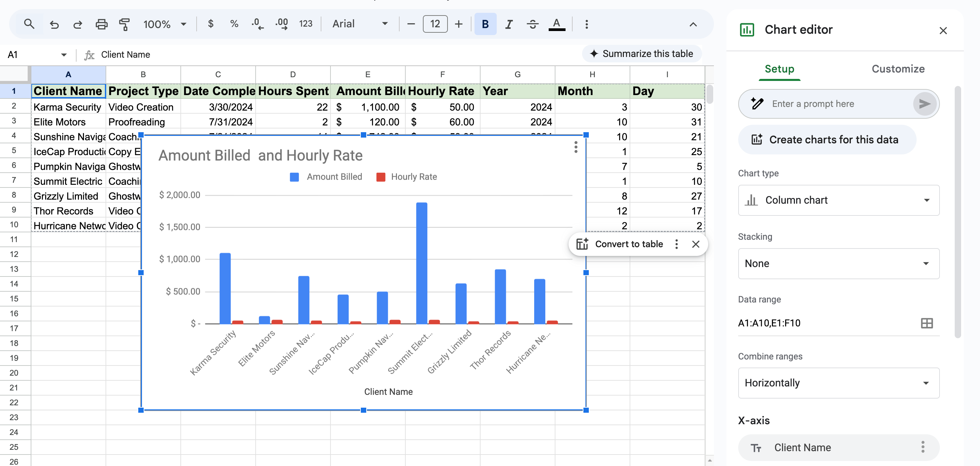
Task: Click the print icon
Action: point(101,24)
